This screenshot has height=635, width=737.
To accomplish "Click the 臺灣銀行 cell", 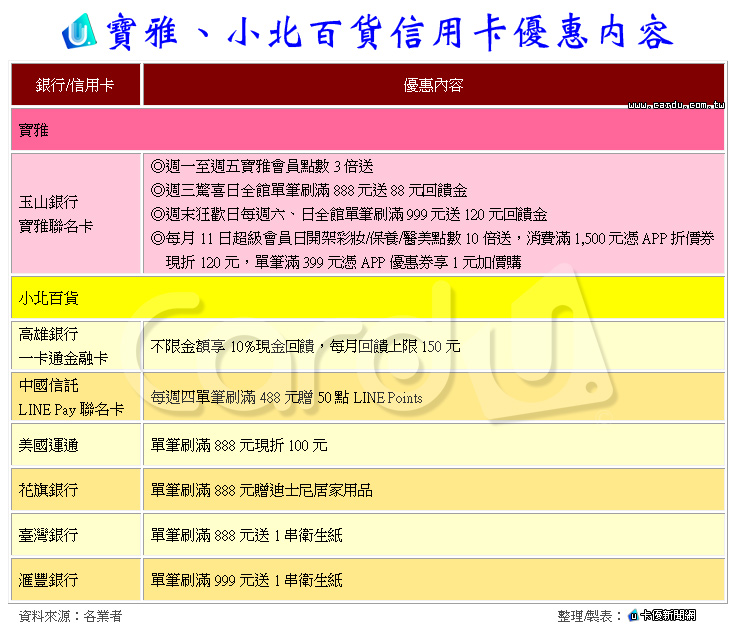I will 76,535.
